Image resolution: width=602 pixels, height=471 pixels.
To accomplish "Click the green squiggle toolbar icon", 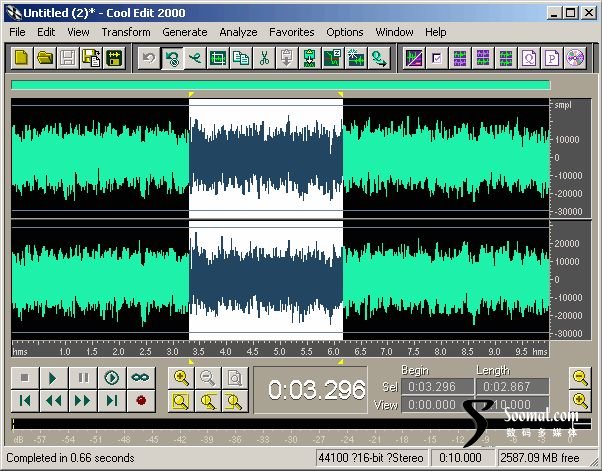I will pos(195,58).
